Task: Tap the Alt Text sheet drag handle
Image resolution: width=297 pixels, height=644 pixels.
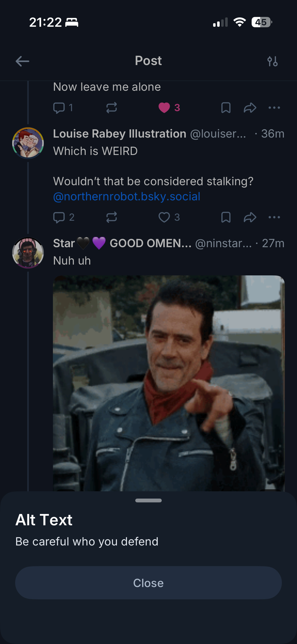Action: [x=148, y=500]
